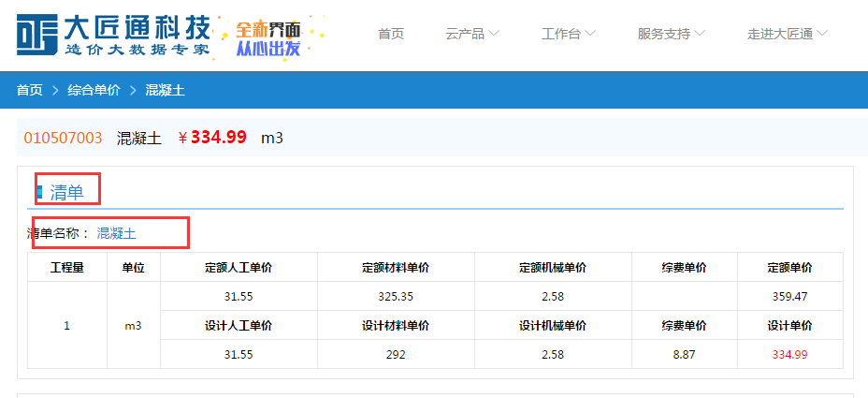This screenshot has width=868, height=398.
Task: Open the 首页 item in top navigation
Action: pos(391,34)
